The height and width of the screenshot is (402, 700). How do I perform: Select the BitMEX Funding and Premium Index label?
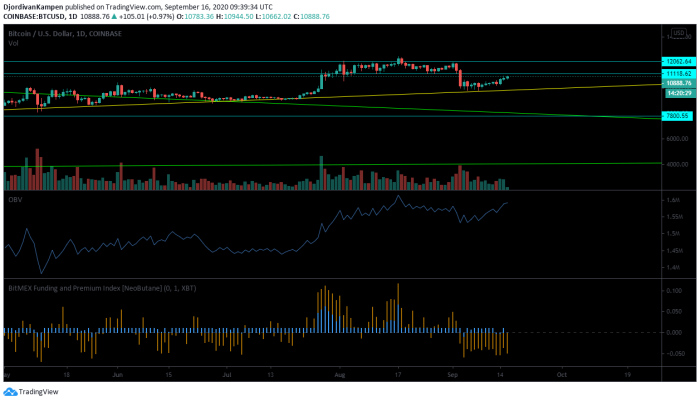(102, 288)
